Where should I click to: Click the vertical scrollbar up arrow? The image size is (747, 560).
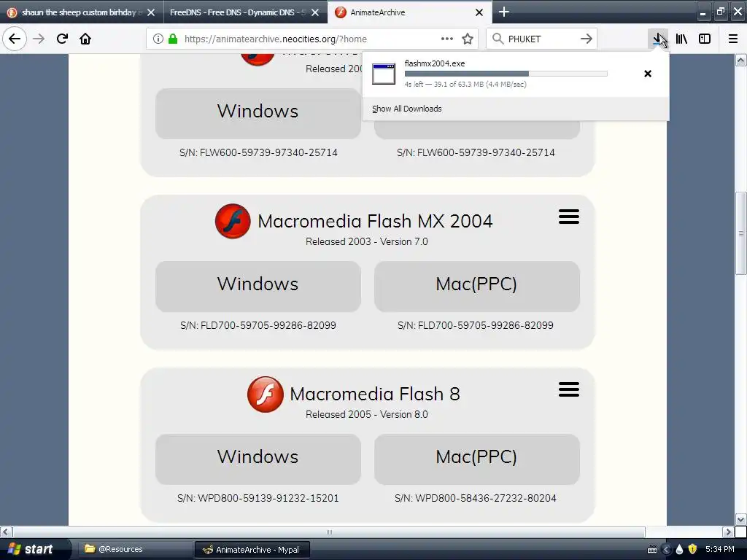coord(740,60)
